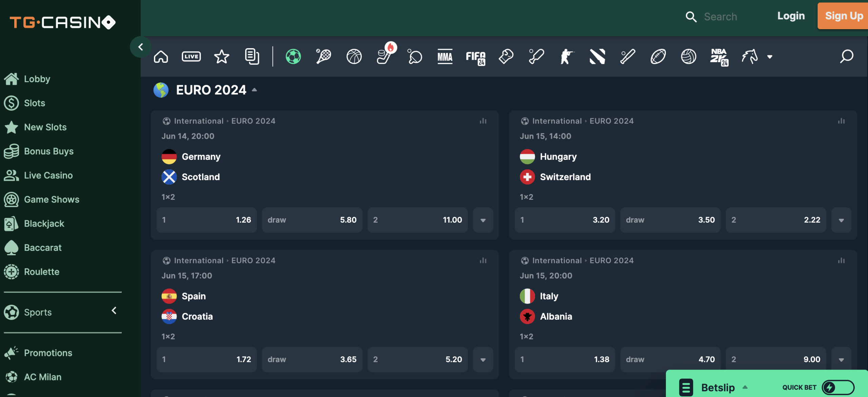Collapse the left sidebar with round chevron

click(x=140, y=47)
